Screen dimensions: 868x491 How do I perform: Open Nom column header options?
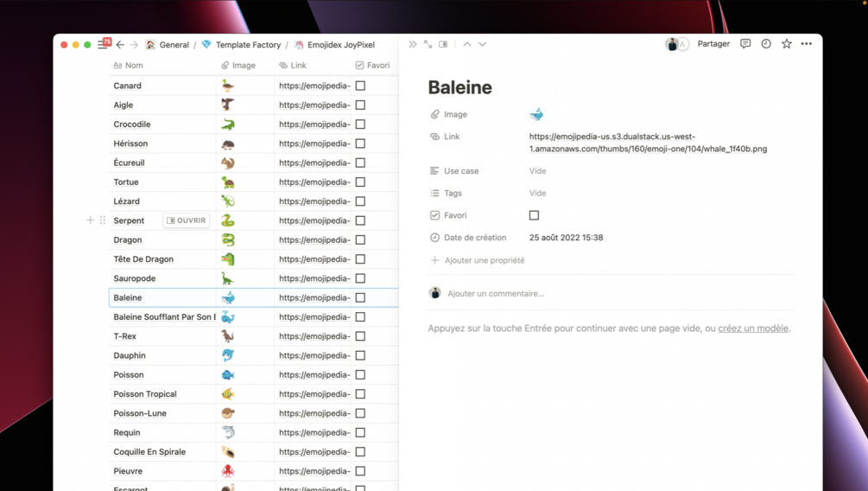[x=129, y=66]
